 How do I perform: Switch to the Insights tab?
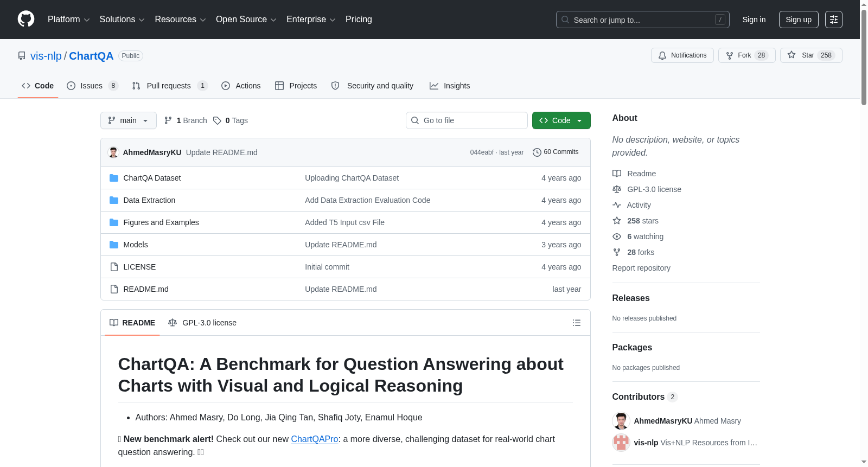tap(450, 86)
